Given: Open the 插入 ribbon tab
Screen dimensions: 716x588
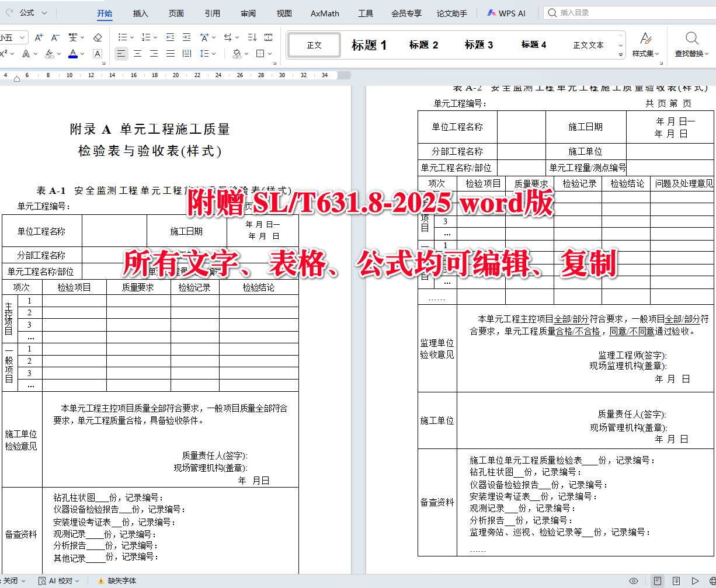Looking at the screenshot, I should (140, 13).
